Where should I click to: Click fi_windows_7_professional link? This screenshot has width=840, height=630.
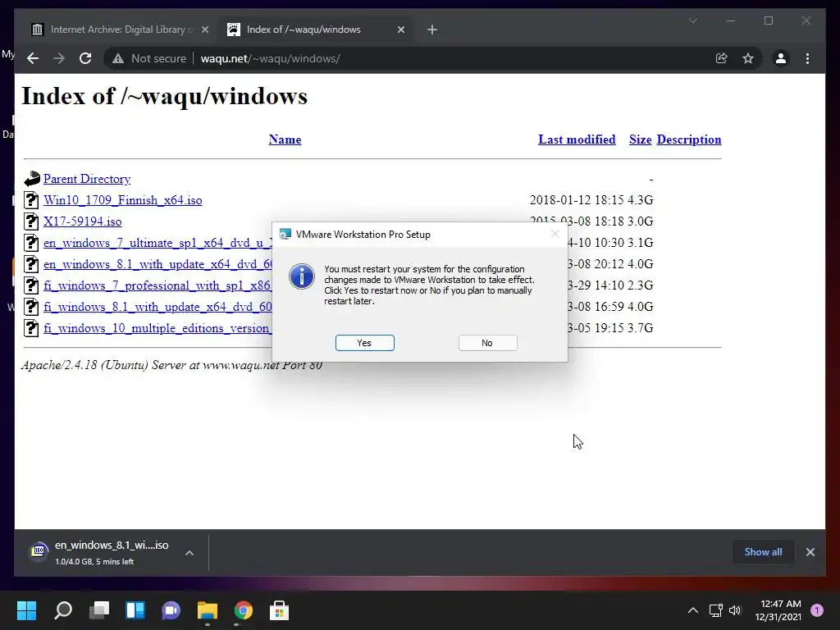pyautogui.click(x=157, y=285)
